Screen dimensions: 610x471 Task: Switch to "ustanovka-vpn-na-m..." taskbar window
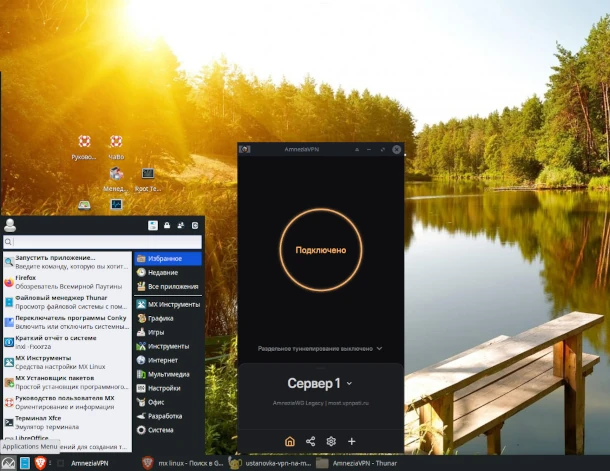(x=270, y=463)
